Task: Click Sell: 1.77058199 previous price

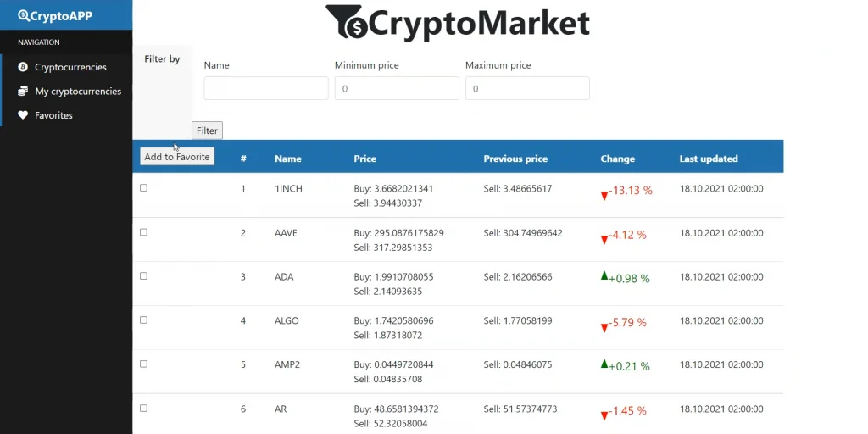Action: point(518,320)
